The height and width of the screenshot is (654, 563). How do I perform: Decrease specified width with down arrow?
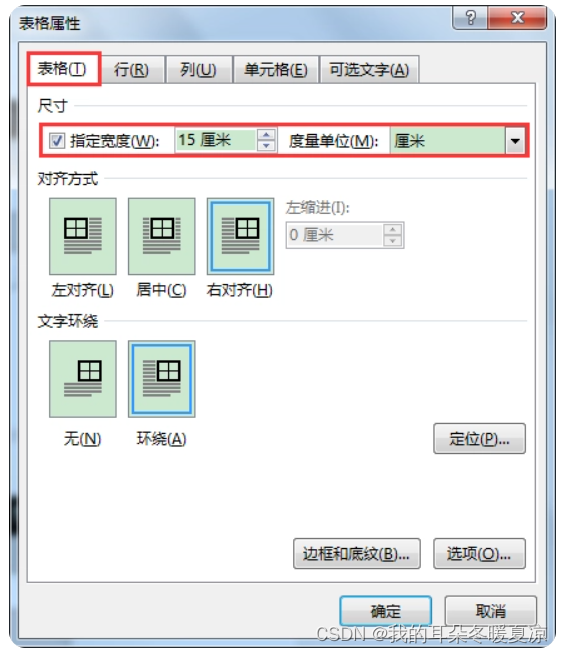[266, 146]
